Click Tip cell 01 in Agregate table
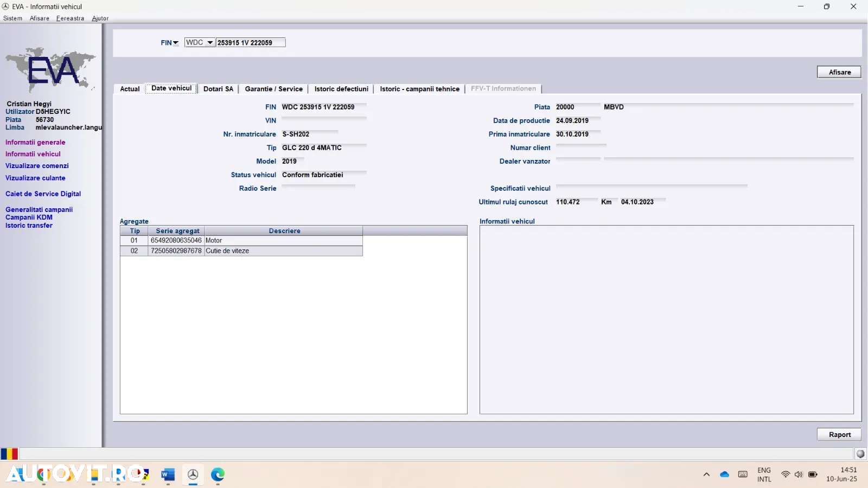This screenshot has width=868, height=488. pyautogui.click(x=134, y=241)
